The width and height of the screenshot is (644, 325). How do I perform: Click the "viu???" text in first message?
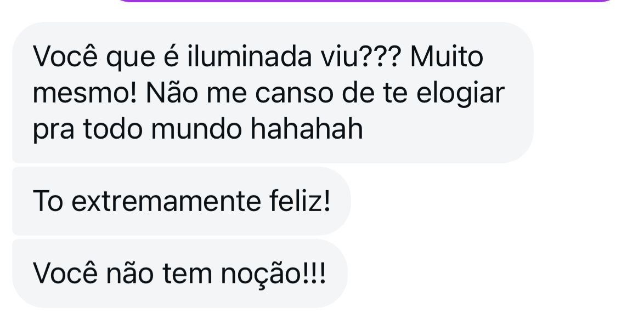pos(360,56)
